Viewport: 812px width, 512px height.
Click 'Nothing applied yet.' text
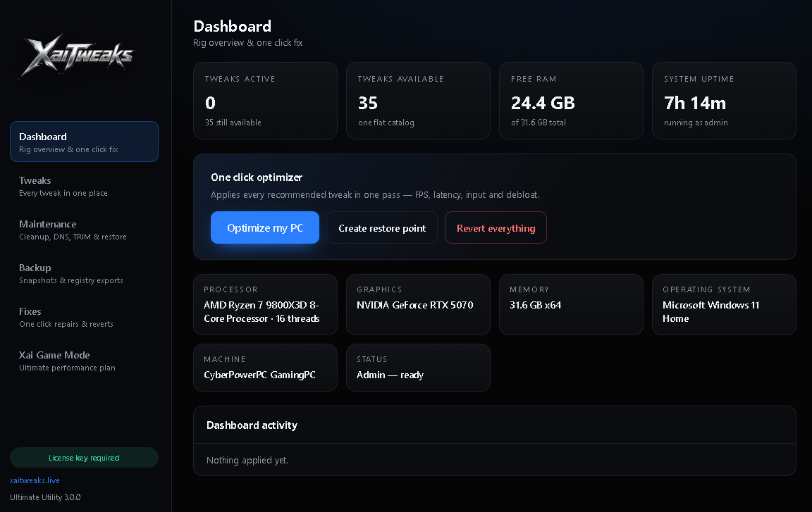pyautogui.click(x=247, y=461)
